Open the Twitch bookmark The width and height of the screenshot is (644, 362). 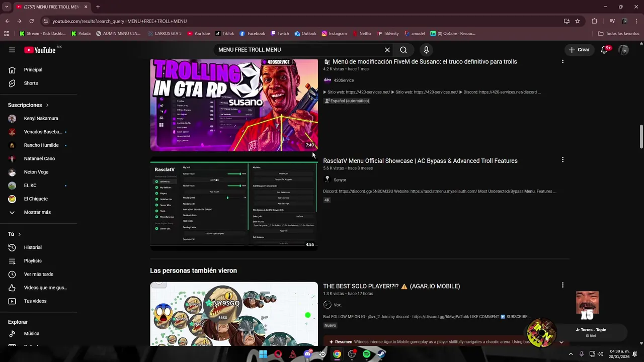click(x=280, y=34)
